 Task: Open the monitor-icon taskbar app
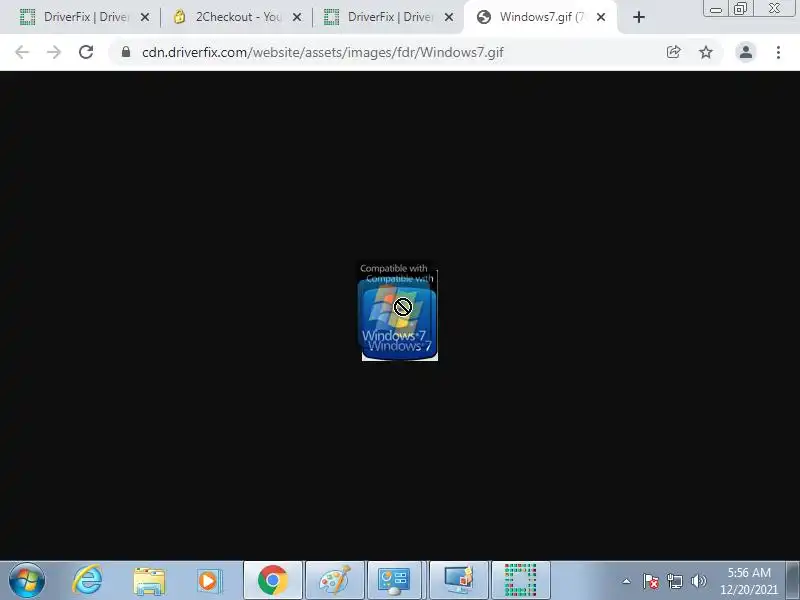(458, 581)
